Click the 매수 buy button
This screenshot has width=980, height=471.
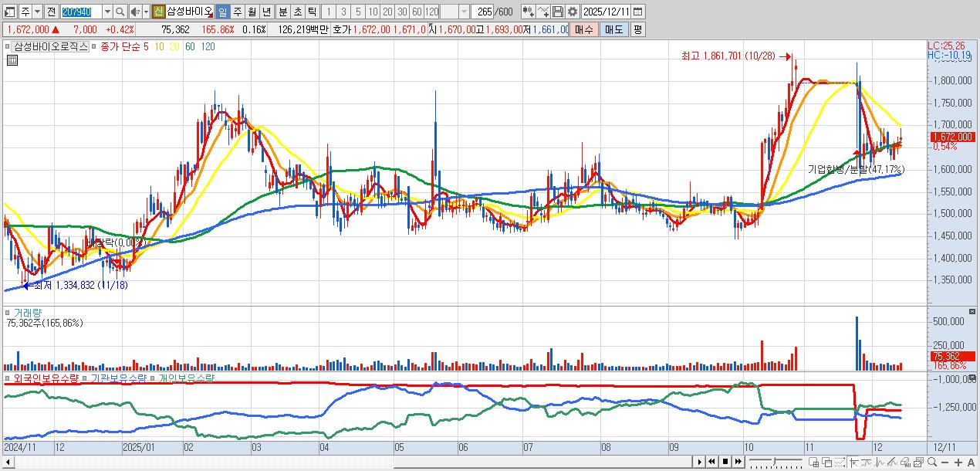click(x=584, y=29)
